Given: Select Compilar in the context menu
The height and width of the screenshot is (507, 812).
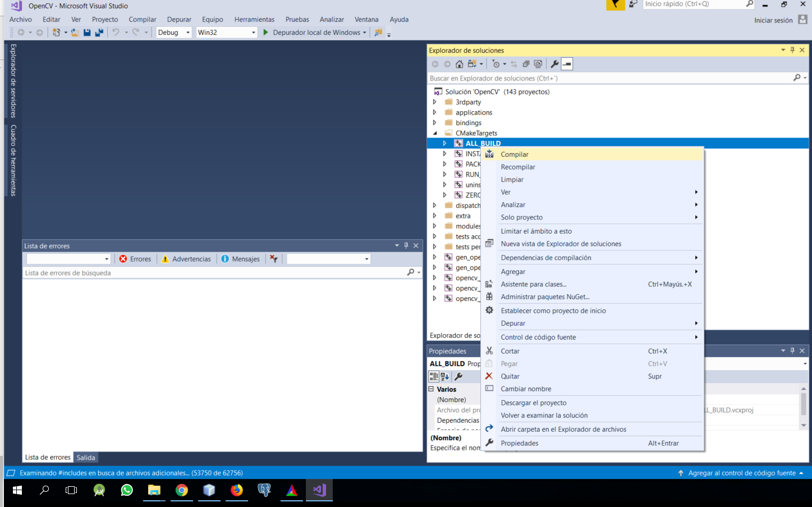Looking at the screenshot, I should (x=592, y=154).
